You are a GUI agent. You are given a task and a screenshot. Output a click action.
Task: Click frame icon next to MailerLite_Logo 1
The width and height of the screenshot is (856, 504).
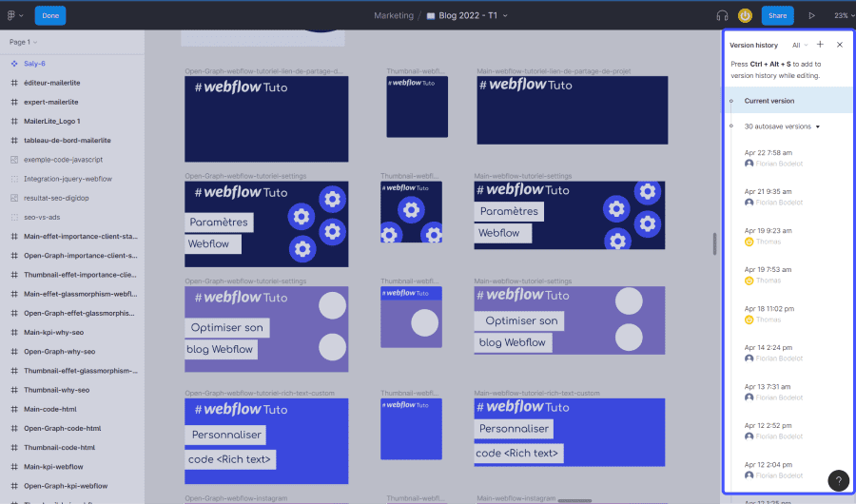(x=14, y=121)
